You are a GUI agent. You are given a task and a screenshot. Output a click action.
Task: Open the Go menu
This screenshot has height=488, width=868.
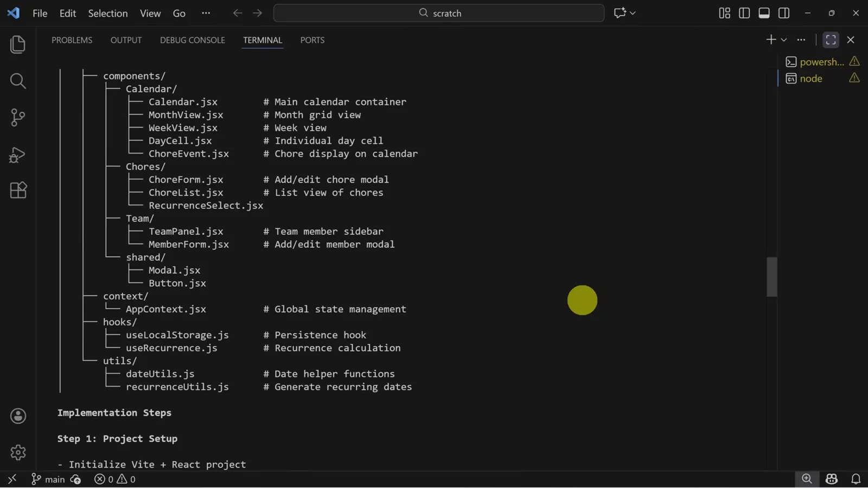click(179, 13)
